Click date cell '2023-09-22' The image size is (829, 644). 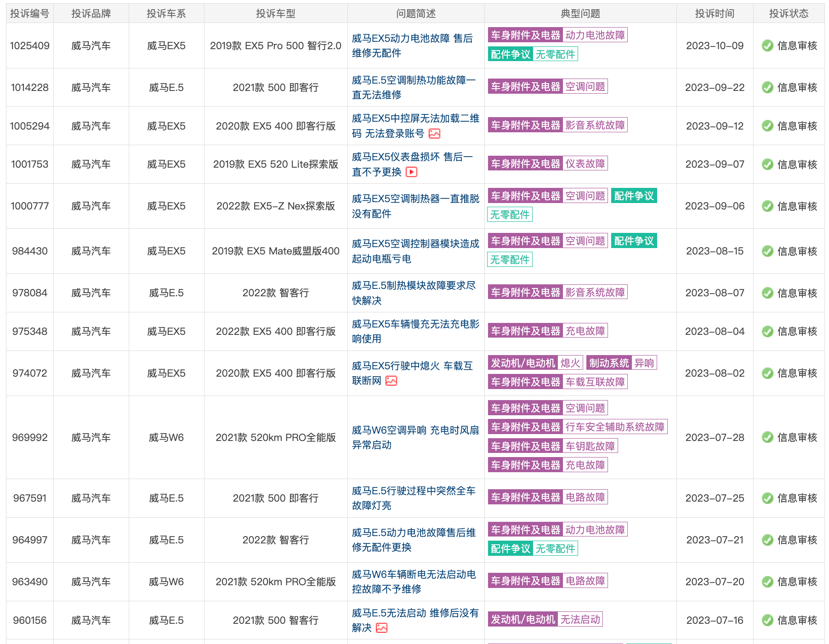click(x=715, y=88)
